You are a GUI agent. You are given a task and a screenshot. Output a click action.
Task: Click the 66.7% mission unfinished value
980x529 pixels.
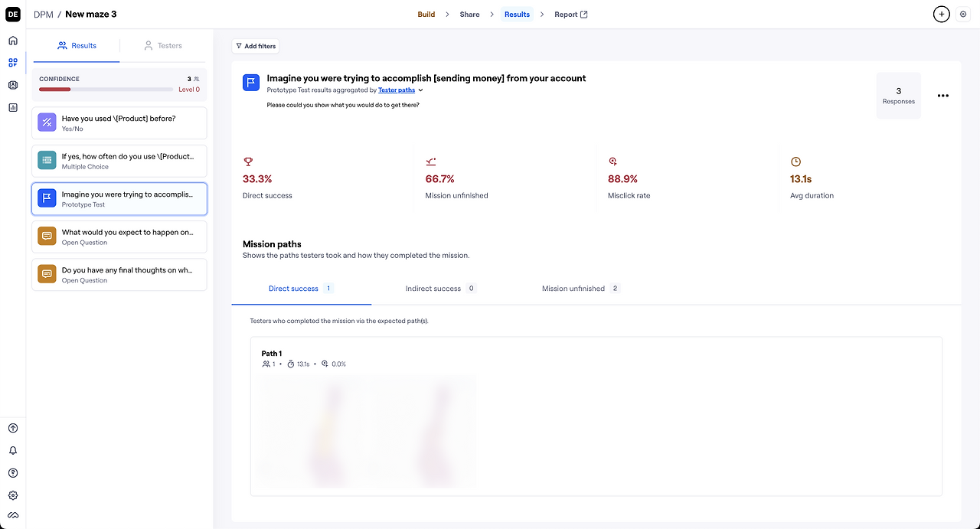tap(440, 179)
